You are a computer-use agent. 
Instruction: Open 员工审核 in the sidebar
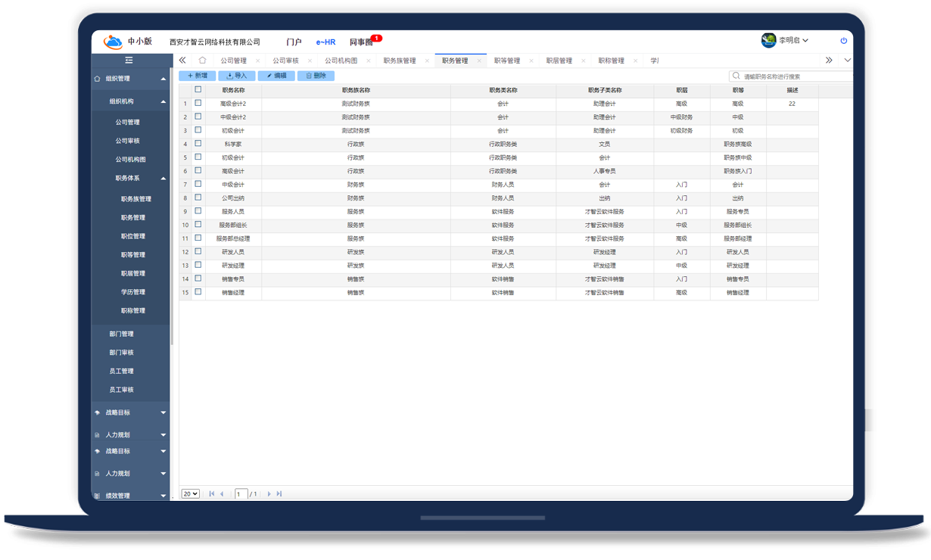121,390
